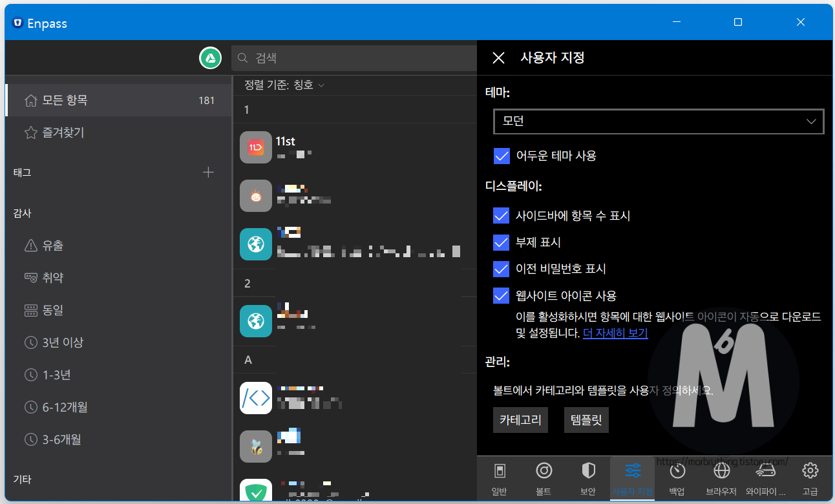
Task: Show passwords older than 3년 이상
Action: tap(118, 342)
